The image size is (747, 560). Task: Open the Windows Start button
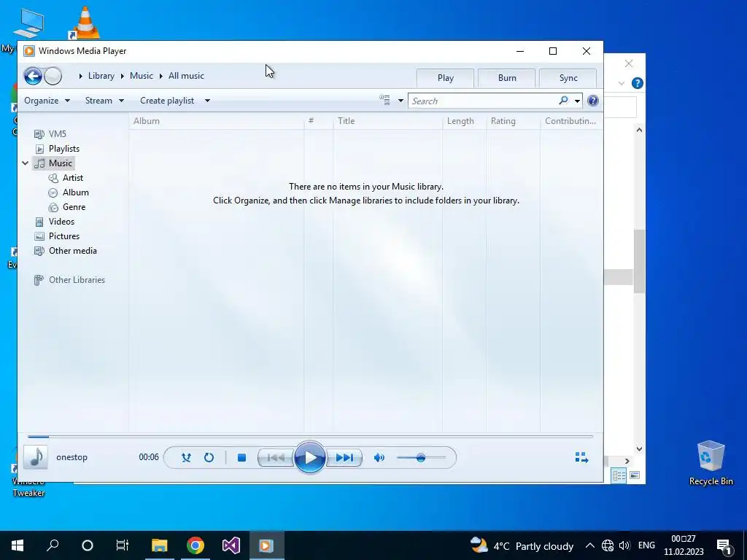18,545
